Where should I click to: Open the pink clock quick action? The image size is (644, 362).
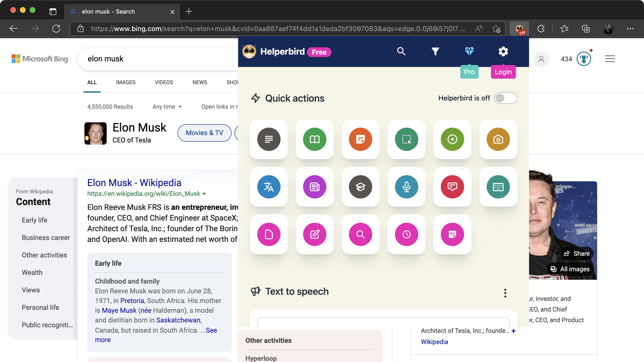[x=406, y=234]
